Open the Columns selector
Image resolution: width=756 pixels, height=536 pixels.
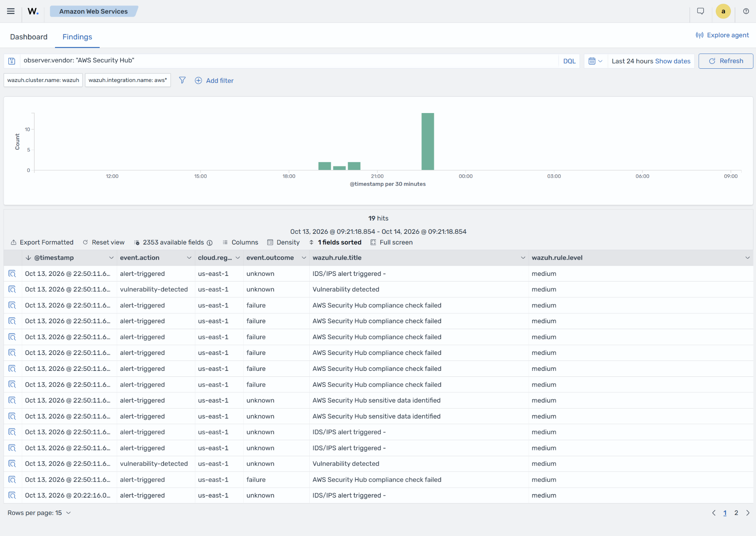240,242
